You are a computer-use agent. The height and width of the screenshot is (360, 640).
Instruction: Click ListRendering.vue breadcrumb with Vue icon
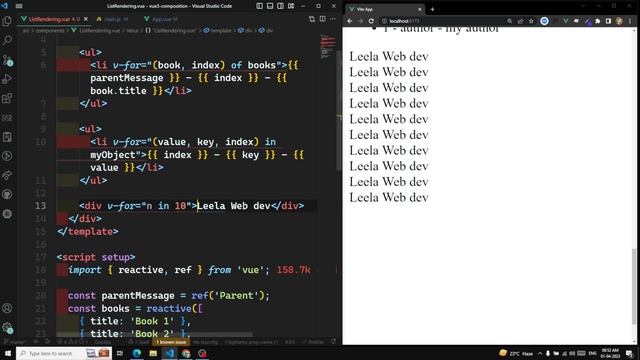click(96, 31)
